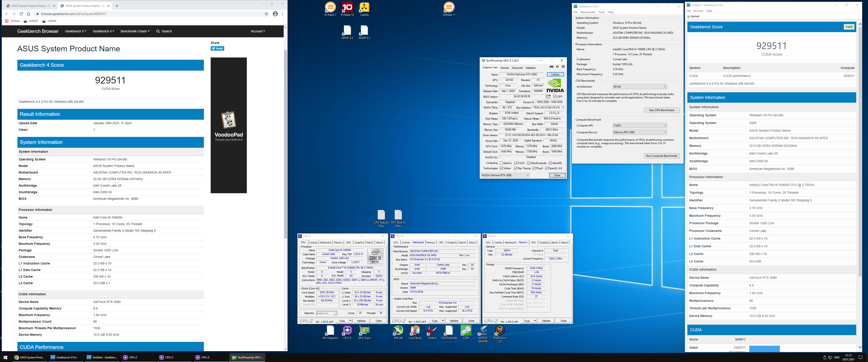This screenshot has width=868, height=362.
Task: Switch to the Sensors tab in GPU-Z
Action: 505,68
